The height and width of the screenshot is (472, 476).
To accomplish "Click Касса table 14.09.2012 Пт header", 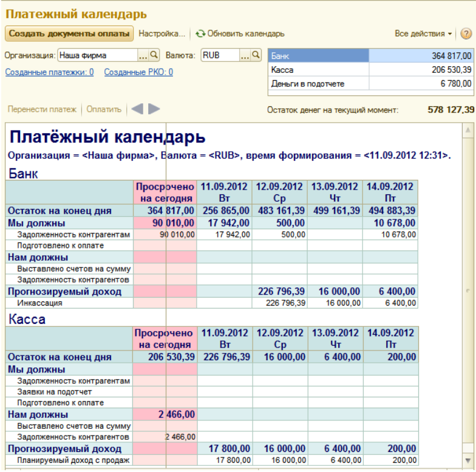I will 391,339.
